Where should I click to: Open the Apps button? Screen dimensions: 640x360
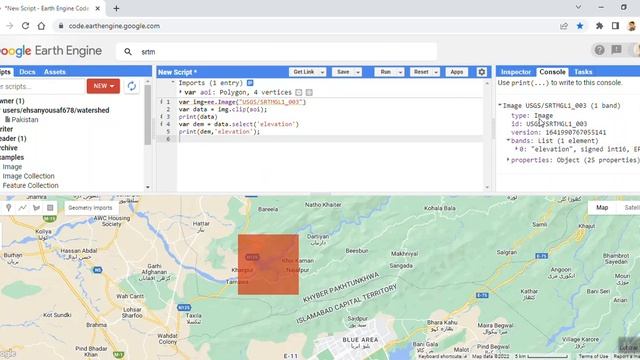[456, 72]
